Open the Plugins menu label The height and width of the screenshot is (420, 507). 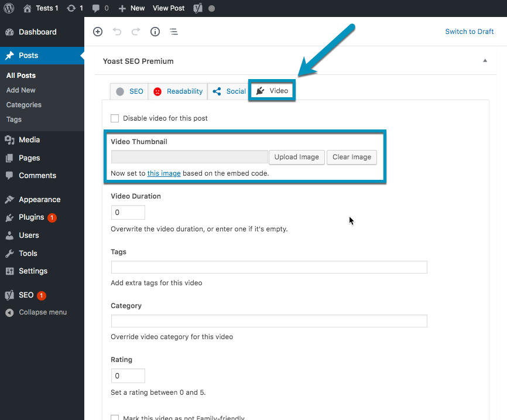point(32,217)
